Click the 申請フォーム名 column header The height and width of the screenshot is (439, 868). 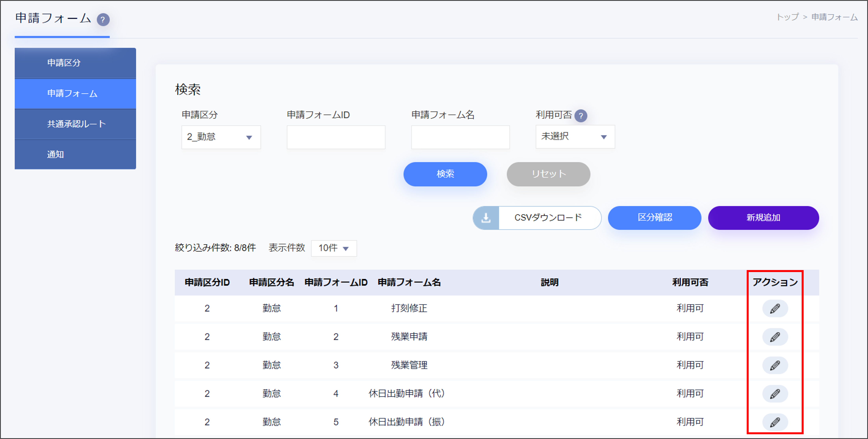(x=409, y=282)
